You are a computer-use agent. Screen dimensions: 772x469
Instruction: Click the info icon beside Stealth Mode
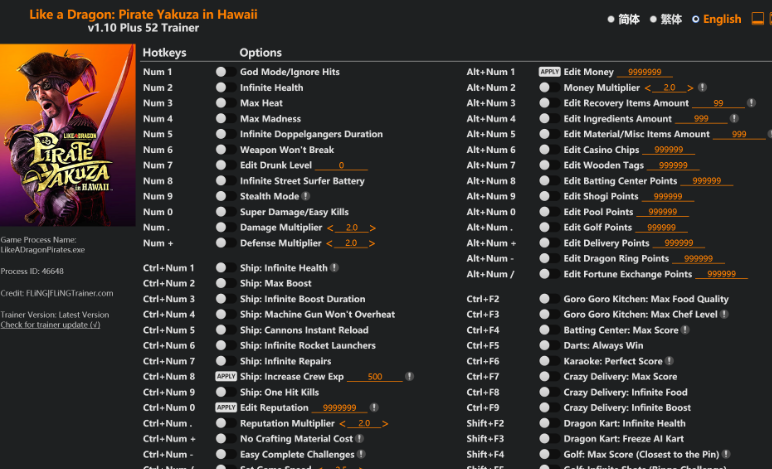(306, 196)
